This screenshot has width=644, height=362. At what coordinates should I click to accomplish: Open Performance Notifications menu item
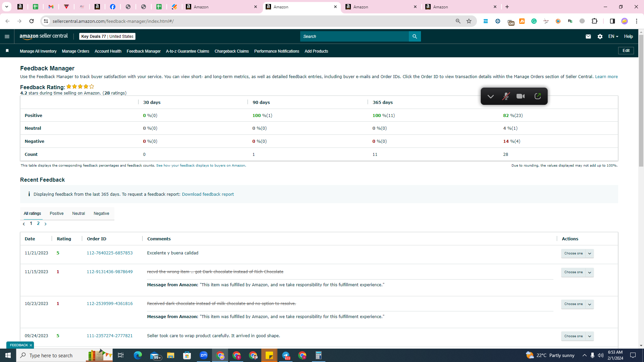pos(277,51)
